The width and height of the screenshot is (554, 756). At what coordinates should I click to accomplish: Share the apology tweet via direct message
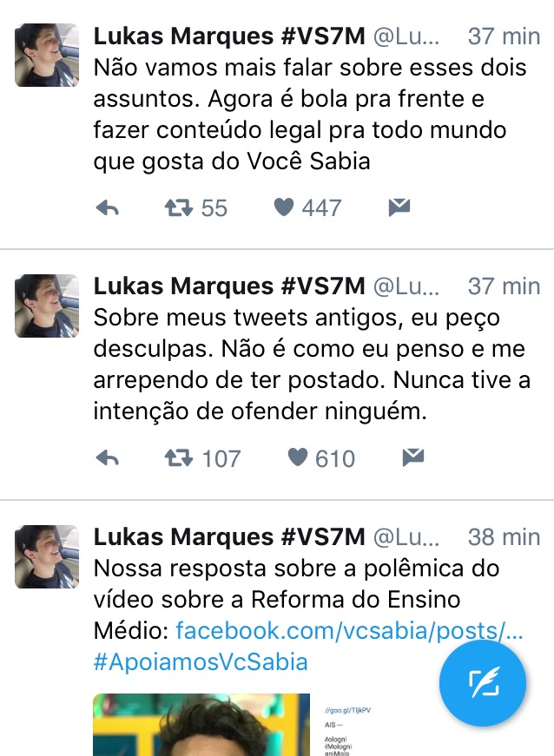coord(413,457)
